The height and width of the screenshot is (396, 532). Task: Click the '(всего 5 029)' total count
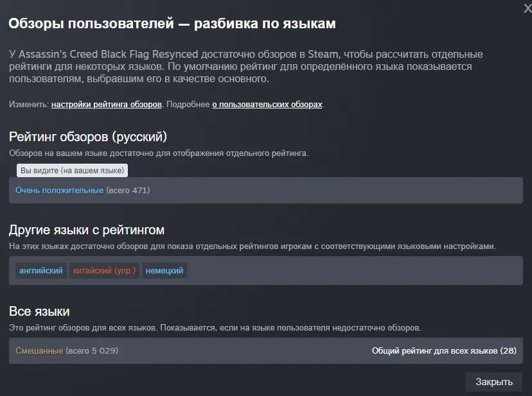[92, 351]
